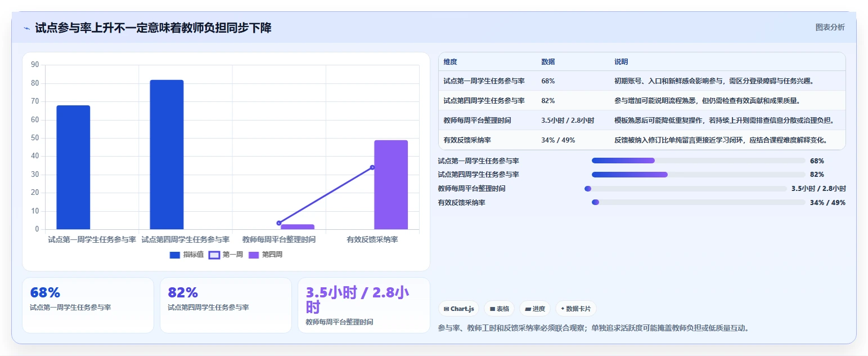Click the explanation starting 初期账号、入口和新鲜感
The height and width of the screenshot is (356, 868).
(x=714, y=81)
